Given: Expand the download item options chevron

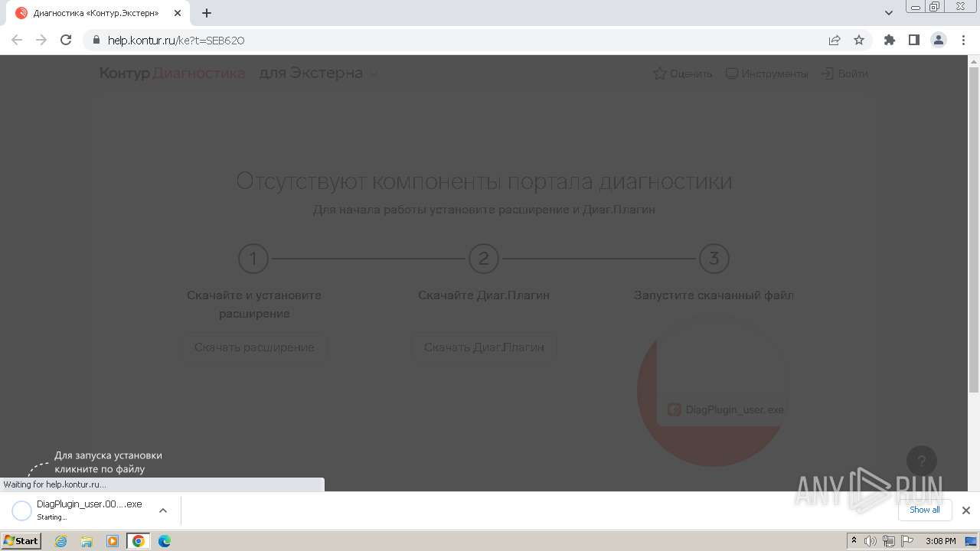Looking at the screenshot, I should pyautogui.click(x=162, y=510).
